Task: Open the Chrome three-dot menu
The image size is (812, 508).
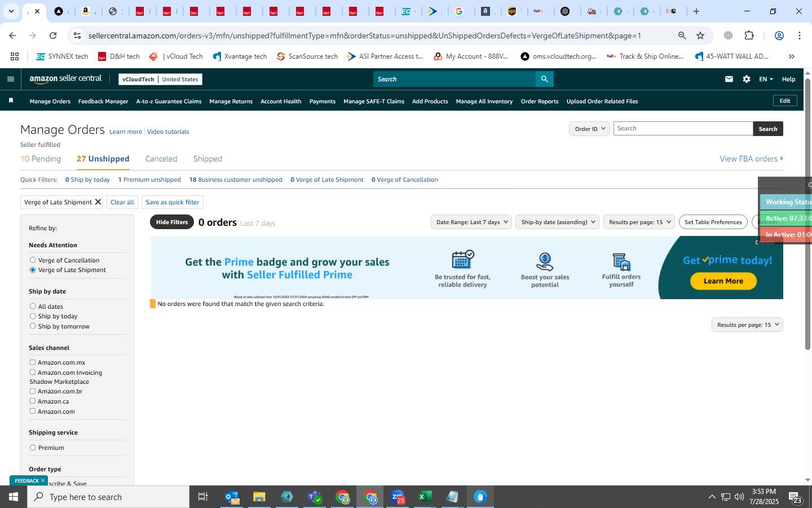Action: pos(800,36)
